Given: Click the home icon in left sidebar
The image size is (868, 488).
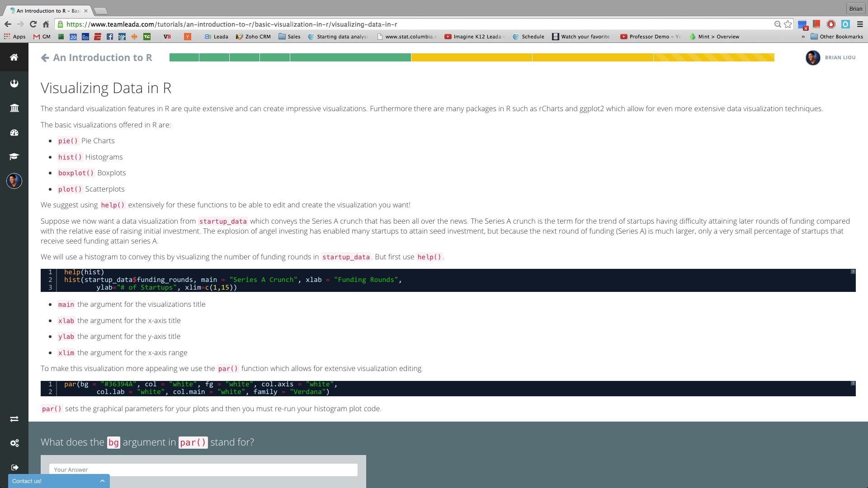Looking at the screenshot, I should click(x=14, y=57).
